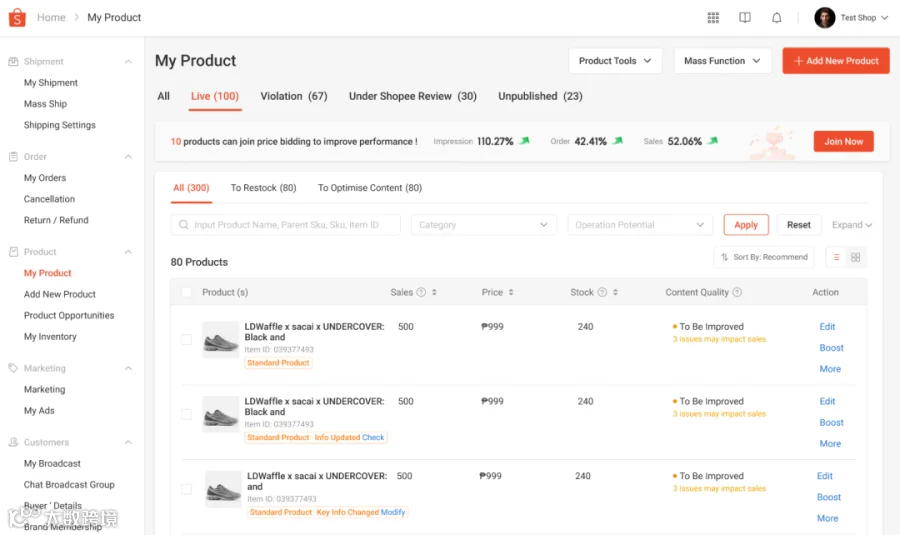Open the Test Shop account menu arrow

coord(885,18)
